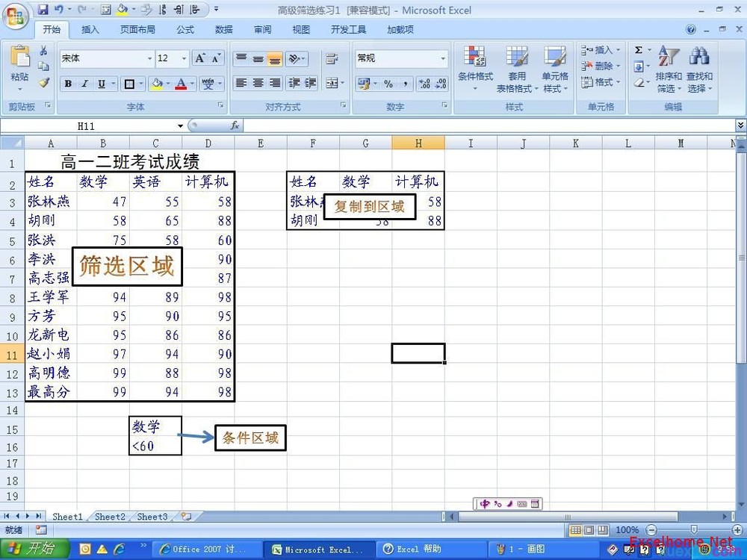Switch to 数据 ribbon tab
747x560 pixels.
223,30
